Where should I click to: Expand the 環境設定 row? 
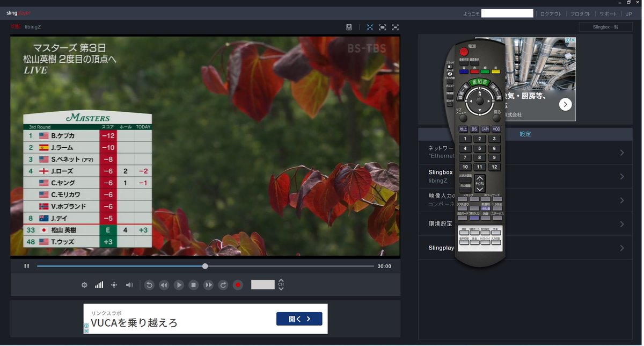click(x=525, y=224)
